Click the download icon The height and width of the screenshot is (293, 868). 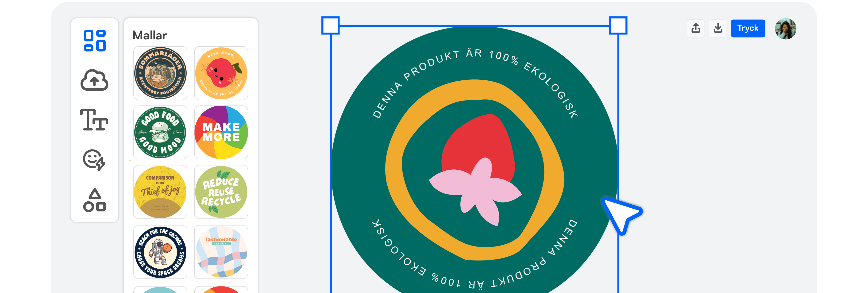pos(718,28)
